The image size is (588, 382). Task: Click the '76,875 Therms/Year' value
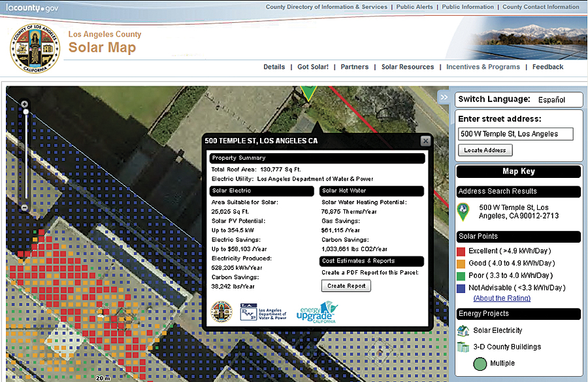tap(349, 211)
